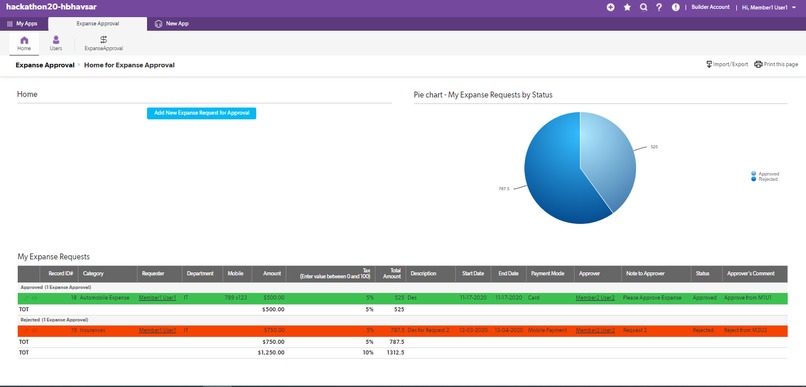Click Print this page link

point(781,65)
